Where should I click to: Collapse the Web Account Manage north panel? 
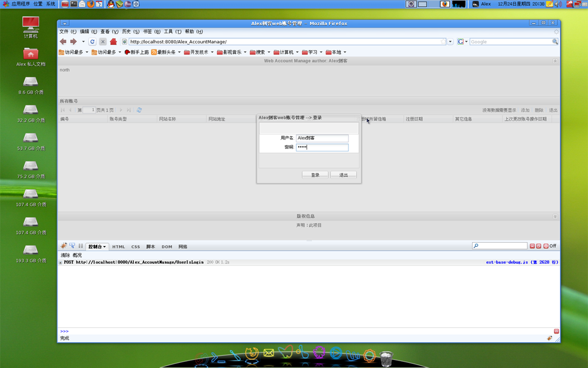[555, 61]
